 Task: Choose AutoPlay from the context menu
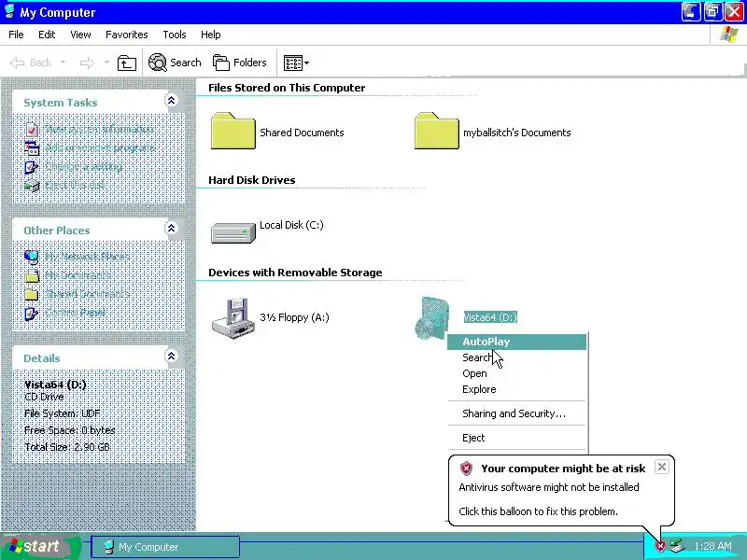coord(517,342)
